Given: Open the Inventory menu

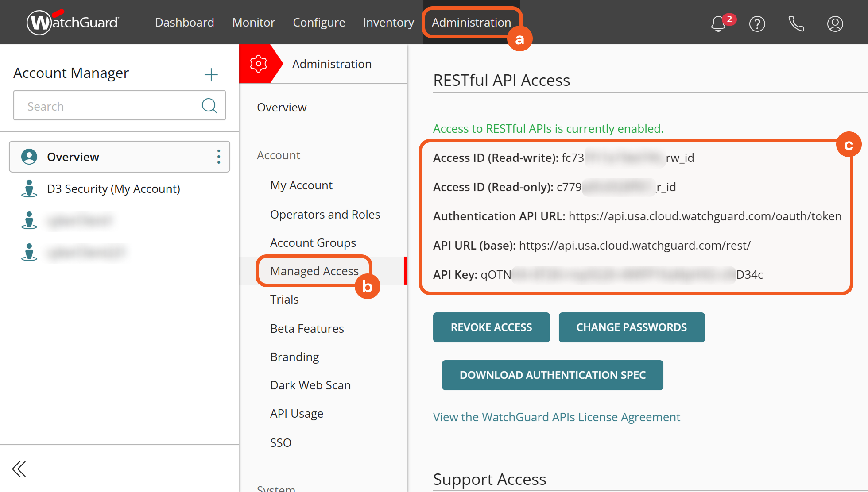Looking at the screenshot, I should (x=388, y=23).
